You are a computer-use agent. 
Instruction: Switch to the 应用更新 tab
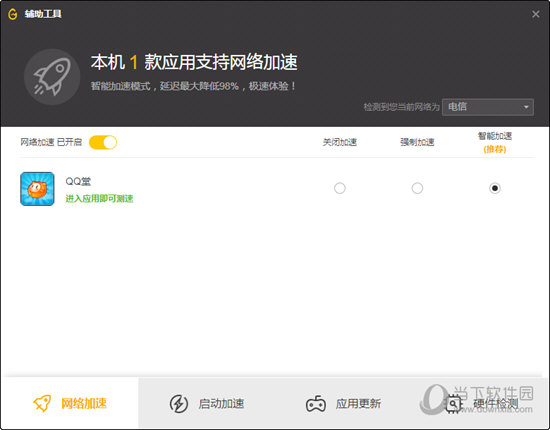click(344, 403)
